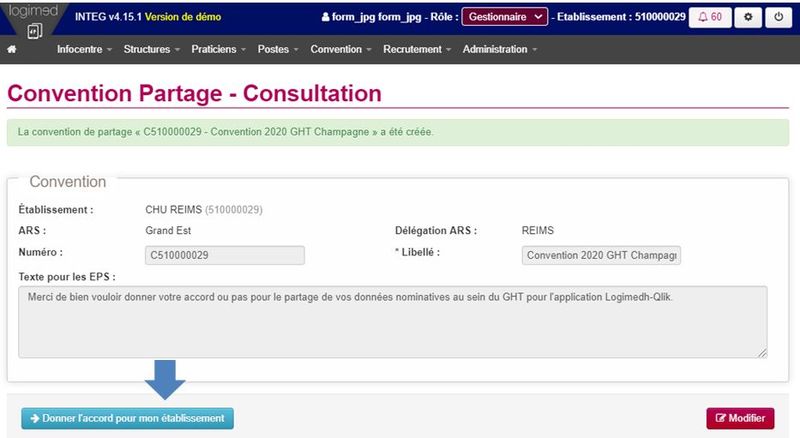Expand the Recrutement menu

coord(417,50)
